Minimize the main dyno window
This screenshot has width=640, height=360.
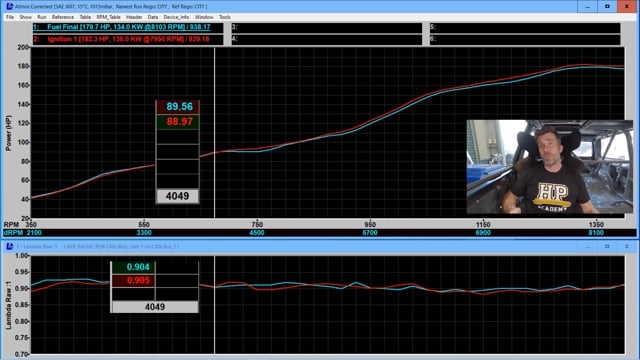pyautogui.click(x=587, y=7)
